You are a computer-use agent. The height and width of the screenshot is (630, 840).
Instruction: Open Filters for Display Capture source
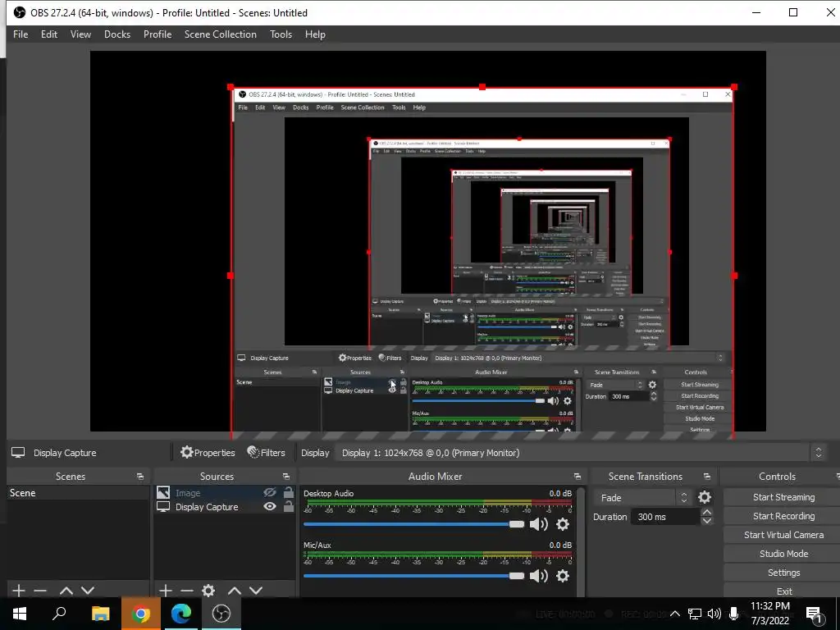click(267, 453)
